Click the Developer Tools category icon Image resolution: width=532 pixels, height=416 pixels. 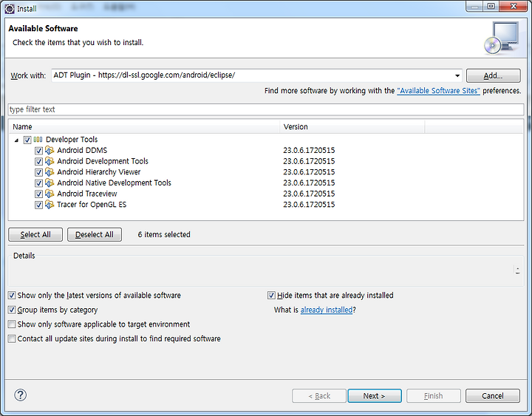38,140
